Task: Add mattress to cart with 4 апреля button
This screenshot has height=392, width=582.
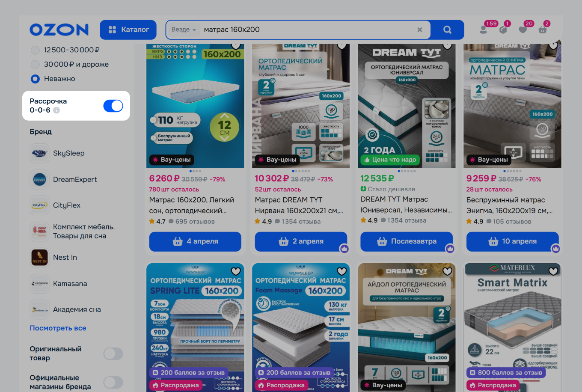Action: [195, 241]
